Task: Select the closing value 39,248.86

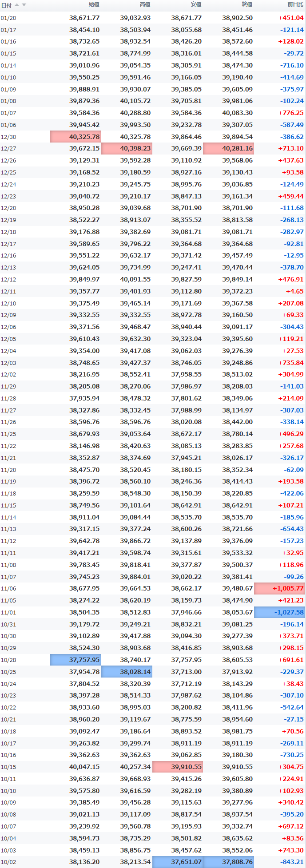Action: click(237, 363)
